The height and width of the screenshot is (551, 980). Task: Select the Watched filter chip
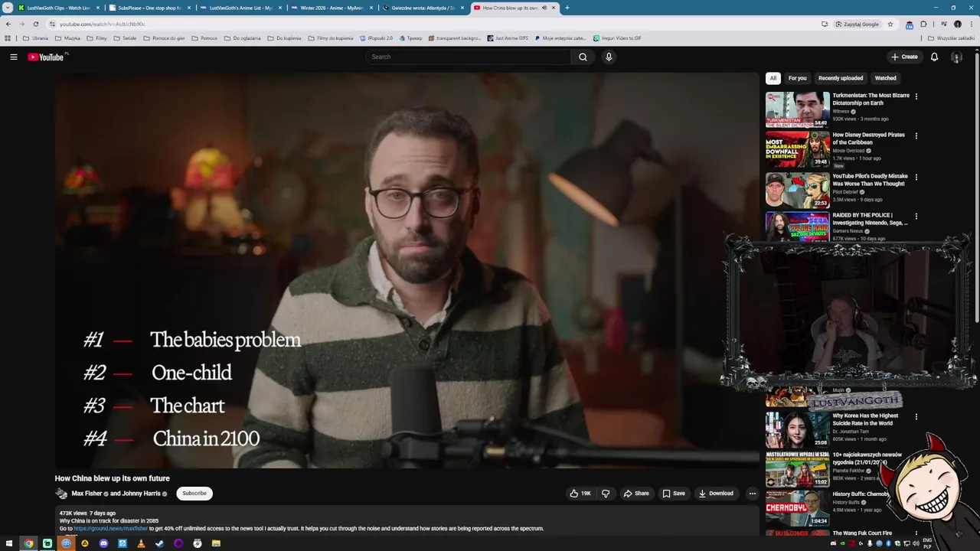(886, 78)
